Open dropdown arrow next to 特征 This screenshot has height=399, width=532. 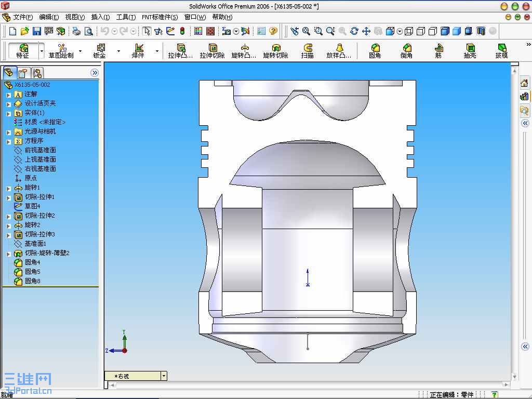point(42,51)
